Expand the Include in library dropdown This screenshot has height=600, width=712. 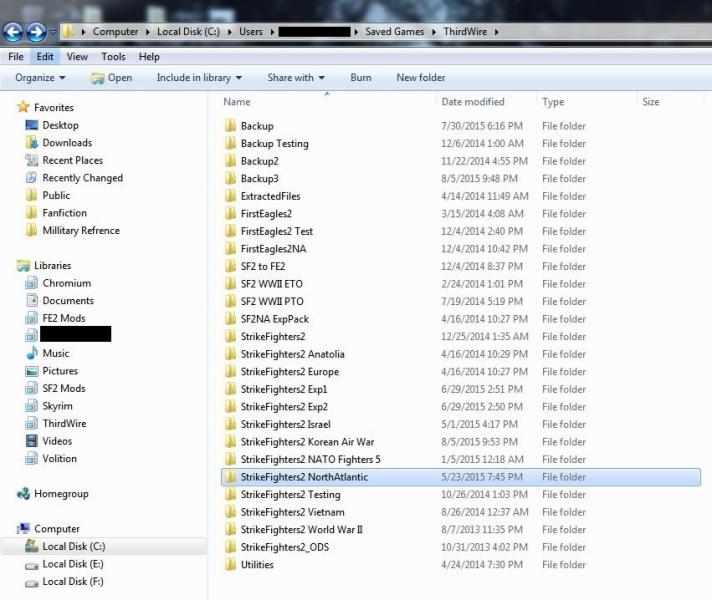(199, 78)
